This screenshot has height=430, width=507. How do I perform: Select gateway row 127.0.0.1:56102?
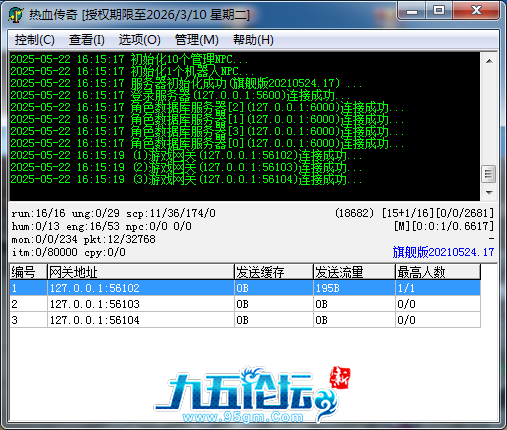coord(245,288)
